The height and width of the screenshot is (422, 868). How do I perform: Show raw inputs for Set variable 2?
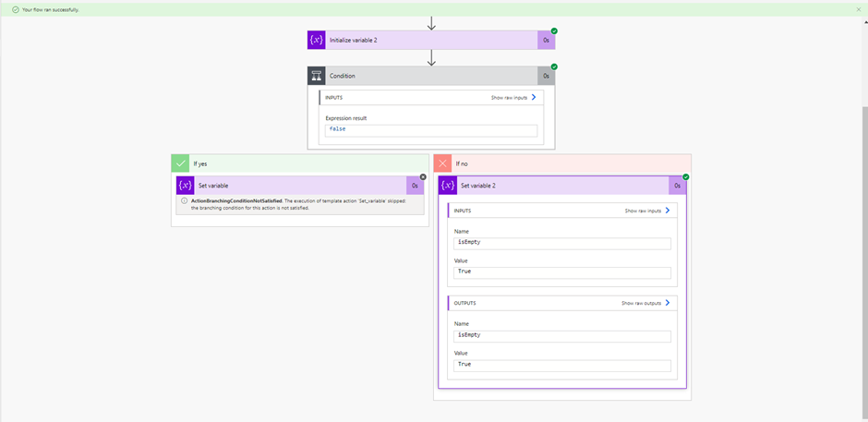click(x=646, y=211)
